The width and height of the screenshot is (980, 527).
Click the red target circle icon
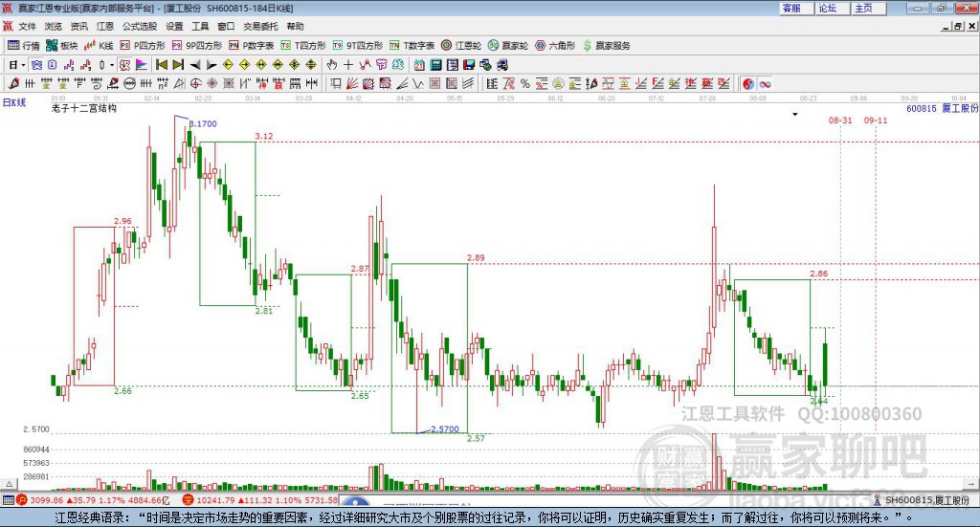[x=195, y=83]
